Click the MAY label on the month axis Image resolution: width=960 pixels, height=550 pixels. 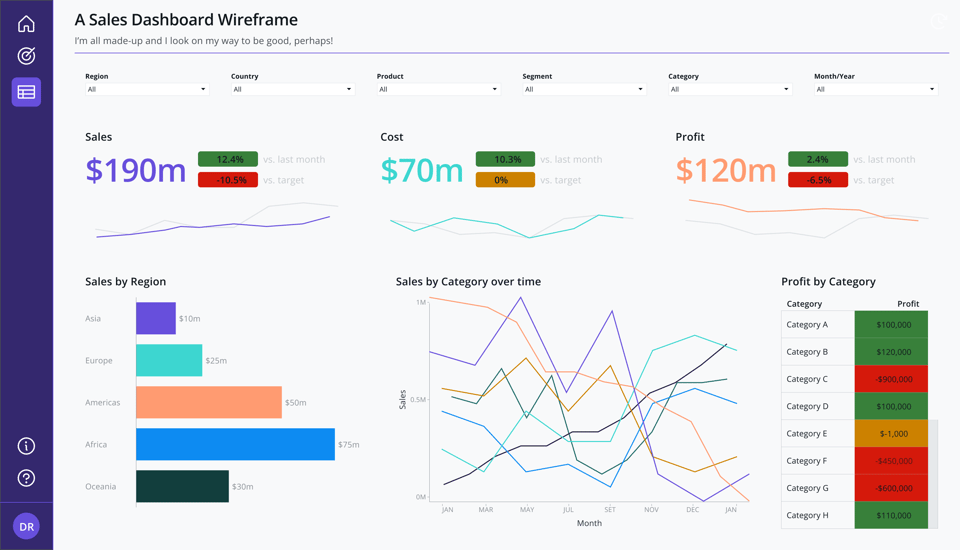tap(527, 510)
